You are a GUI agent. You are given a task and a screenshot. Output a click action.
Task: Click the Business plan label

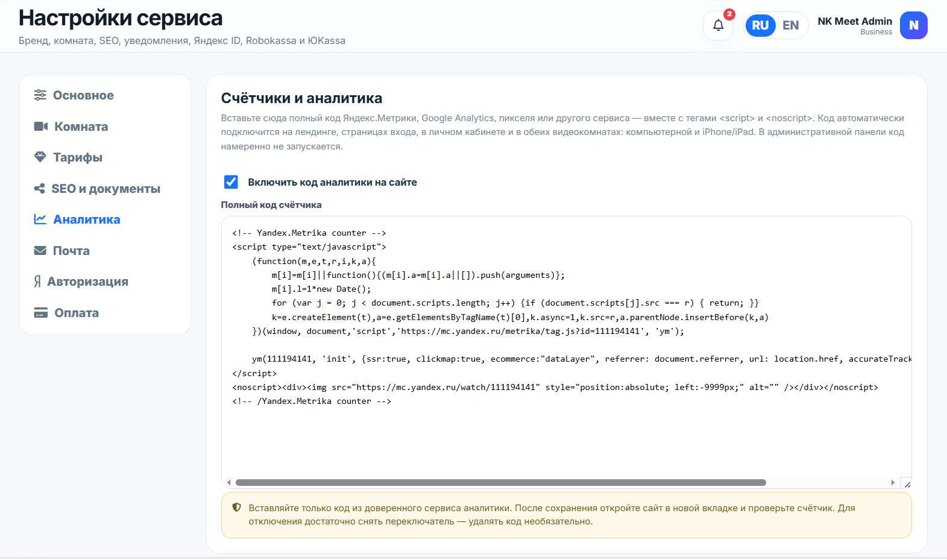tap(876, 32)
